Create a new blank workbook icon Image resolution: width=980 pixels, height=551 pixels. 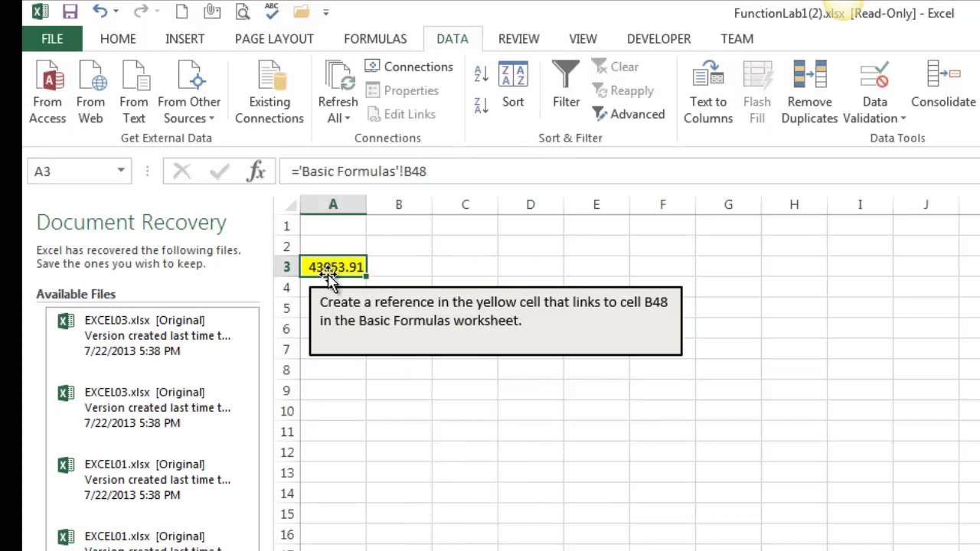click(181, 12)
